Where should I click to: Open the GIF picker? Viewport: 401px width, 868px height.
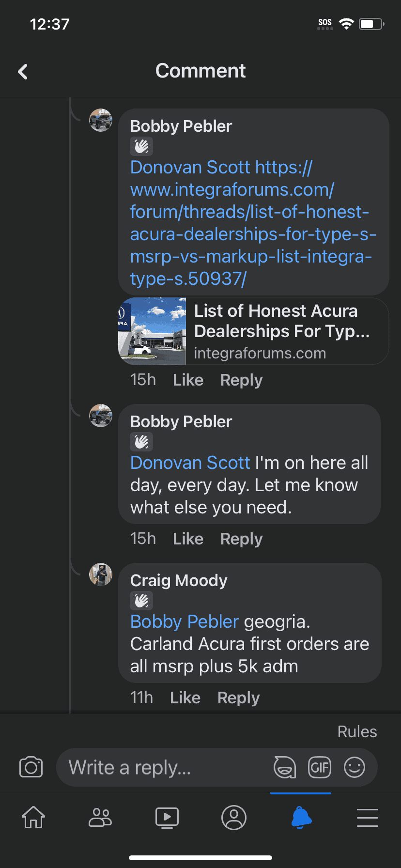pyautogui.click(x=320, y=767)
